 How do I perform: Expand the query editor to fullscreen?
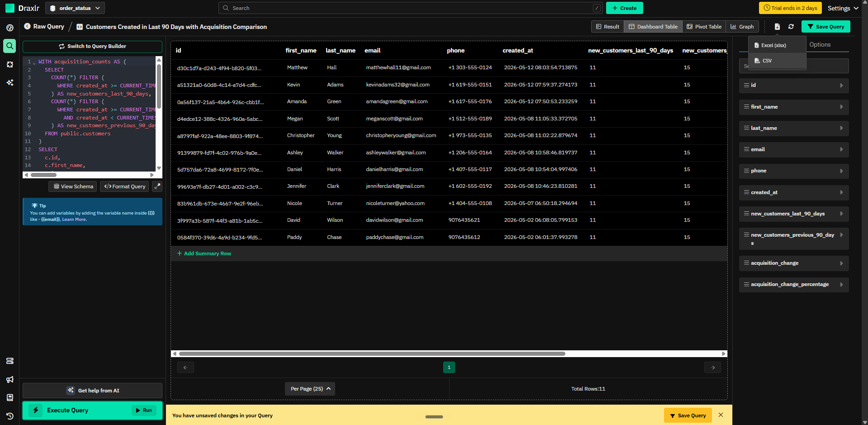tap(157, 186)
